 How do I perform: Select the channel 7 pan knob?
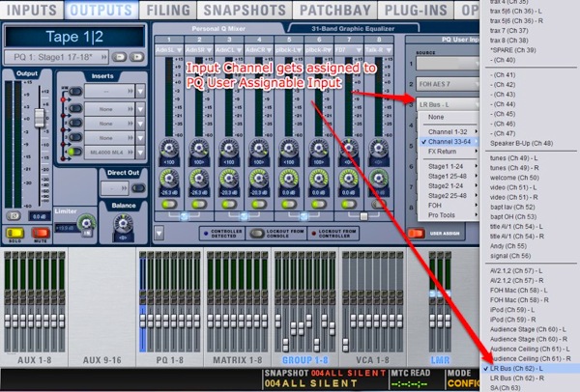348,148
